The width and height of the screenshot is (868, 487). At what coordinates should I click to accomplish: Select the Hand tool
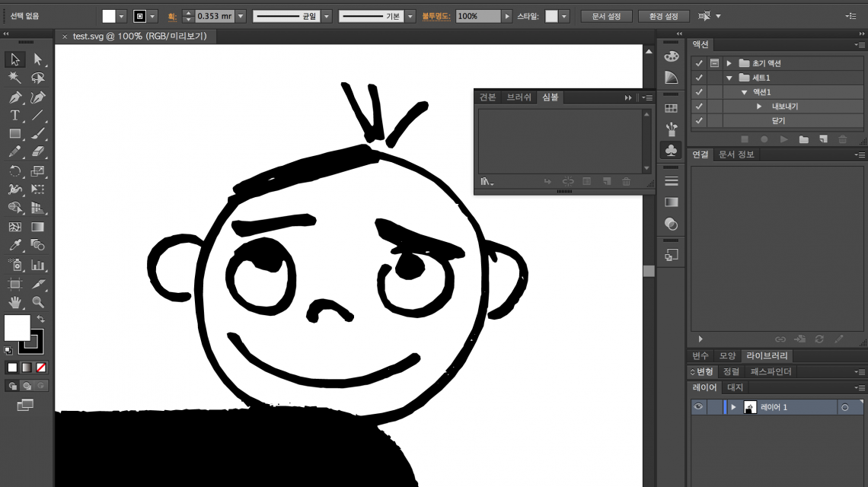(x=14, y=302)
